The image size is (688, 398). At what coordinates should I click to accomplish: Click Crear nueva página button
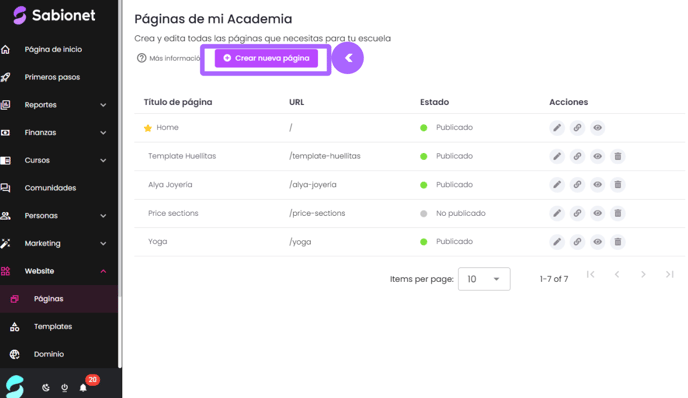pos(266,58)
